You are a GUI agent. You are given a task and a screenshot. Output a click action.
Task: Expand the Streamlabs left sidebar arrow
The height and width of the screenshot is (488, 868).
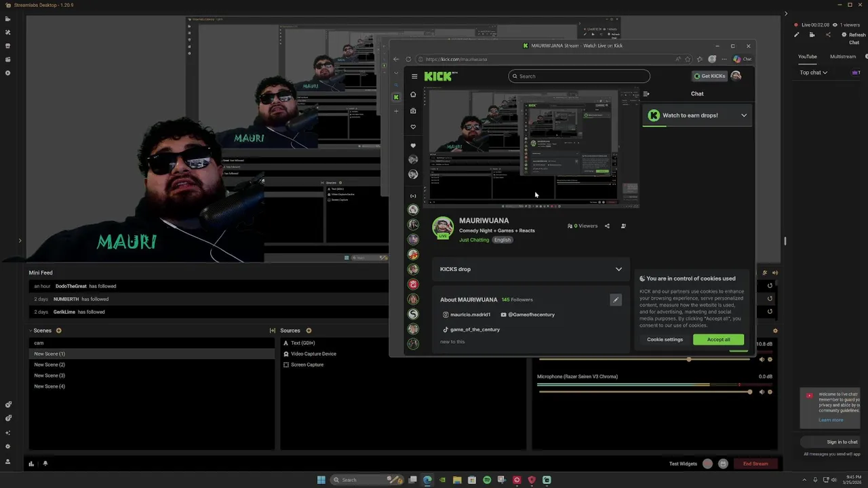pos(20,241)
